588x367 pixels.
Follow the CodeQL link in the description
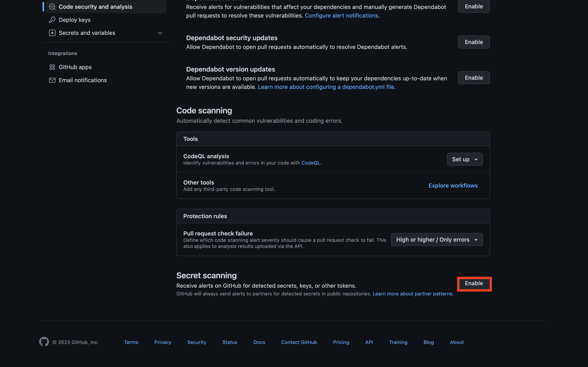tap(311, 163)
